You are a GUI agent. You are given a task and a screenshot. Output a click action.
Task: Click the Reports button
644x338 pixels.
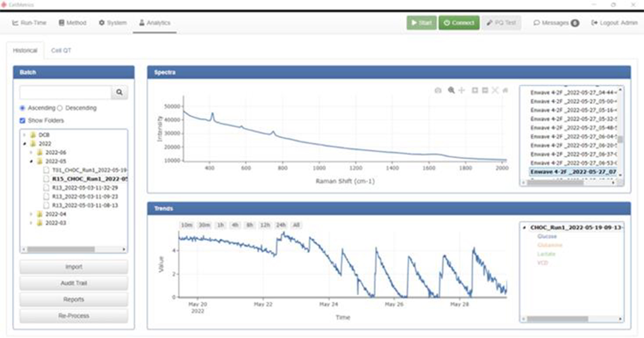(74, 299)
